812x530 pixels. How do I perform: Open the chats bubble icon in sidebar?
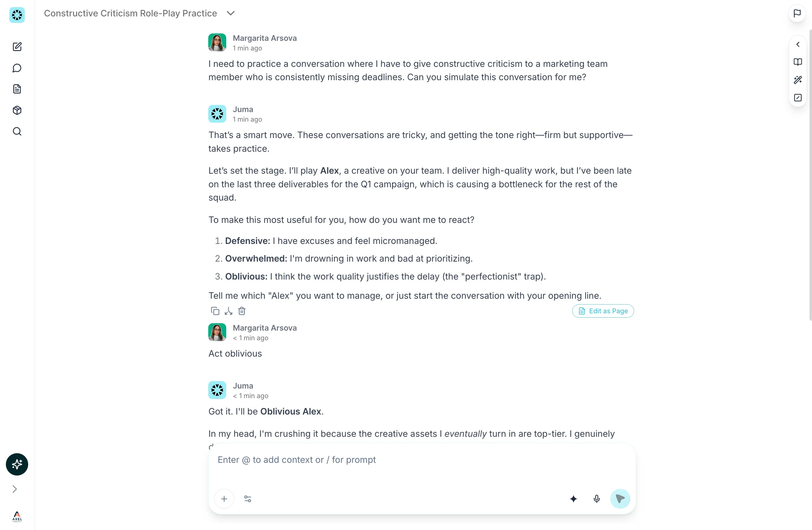point(17,68)
